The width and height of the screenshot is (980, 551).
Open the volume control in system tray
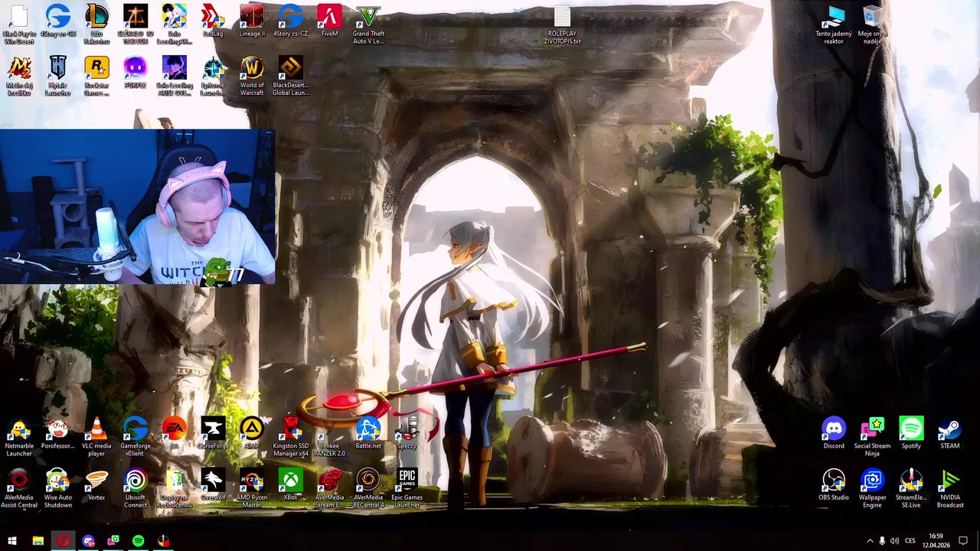tap(894, 541)
